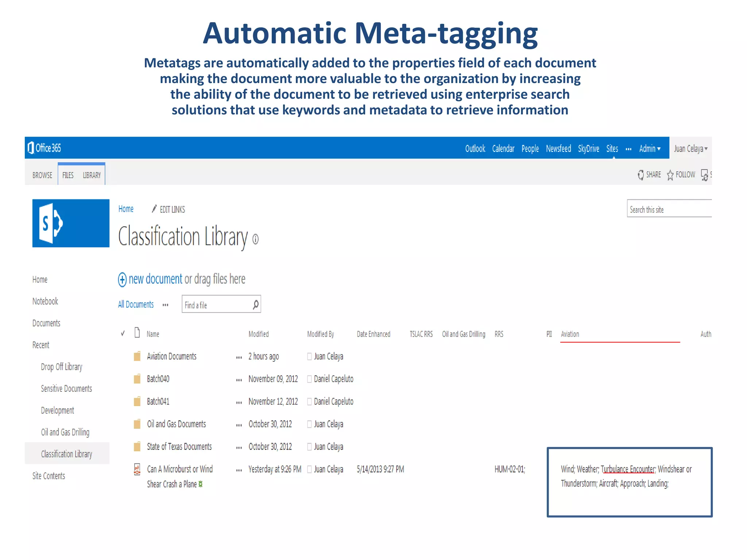Image resolution: width=747 pixels, height=560 pixels.
Task: Click the Follow star icon
Action: pos(670,175)
